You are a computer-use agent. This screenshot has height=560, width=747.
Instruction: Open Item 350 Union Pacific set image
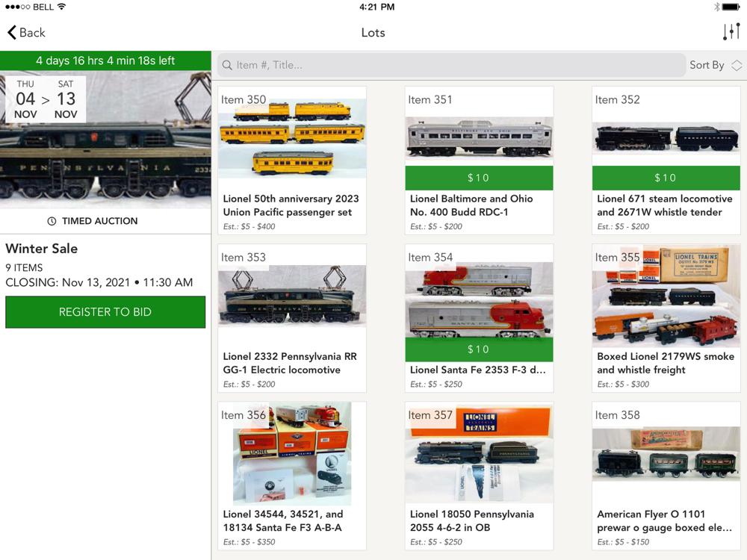(x=292, y=138)
